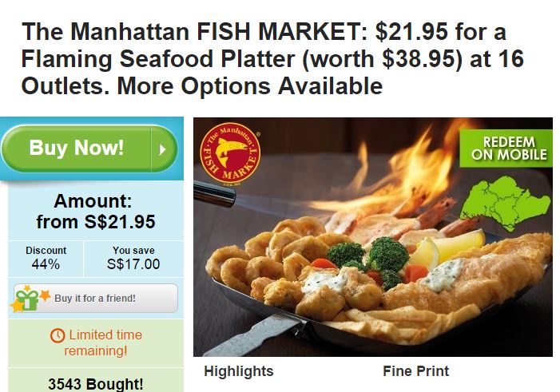
Task: Click the gift box icon
Action: (x=27, y=299)
